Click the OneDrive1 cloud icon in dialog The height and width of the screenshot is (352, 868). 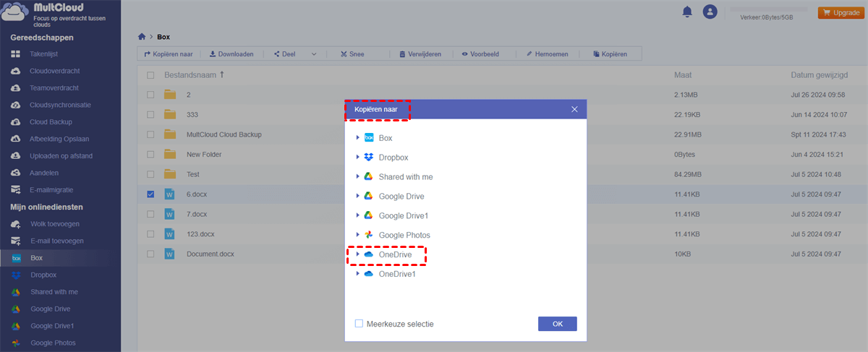pos(368,274)
